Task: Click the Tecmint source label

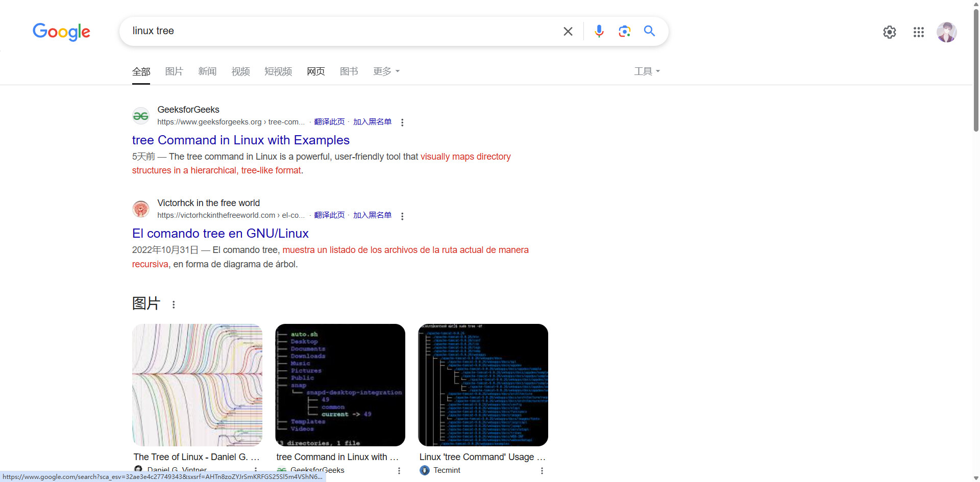Action: 447,470
